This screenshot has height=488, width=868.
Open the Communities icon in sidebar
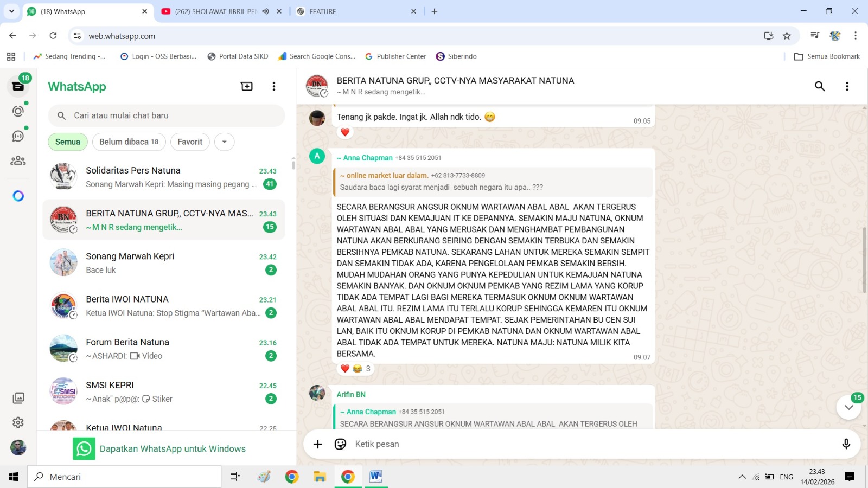[x=18, y=160]
